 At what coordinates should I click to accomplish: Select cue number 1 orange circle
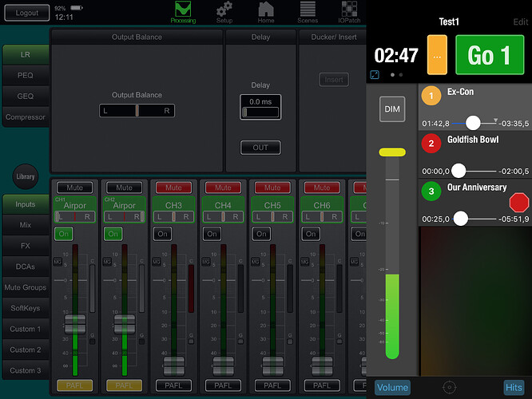point(431,96)
